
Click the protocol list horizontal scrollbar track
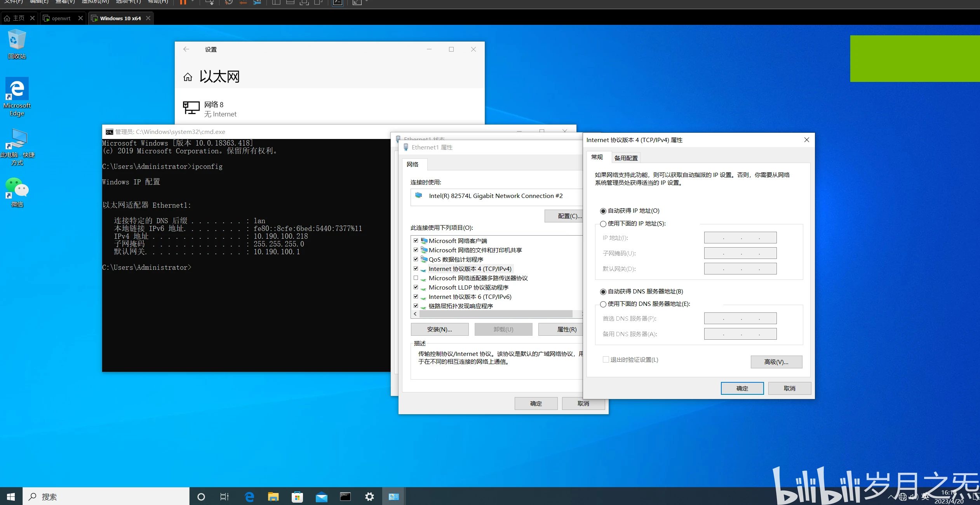(496, 314)
